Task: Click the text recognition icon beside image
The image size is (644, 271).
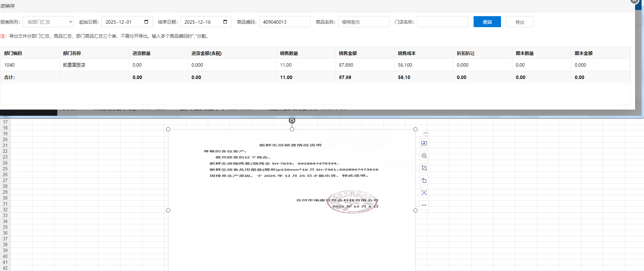Action: coord(424,193)
